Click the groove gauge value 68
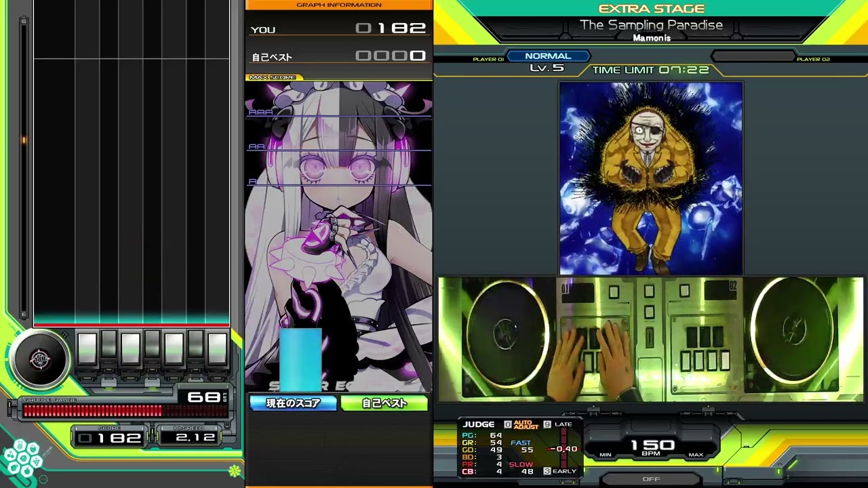 (203, 397)
